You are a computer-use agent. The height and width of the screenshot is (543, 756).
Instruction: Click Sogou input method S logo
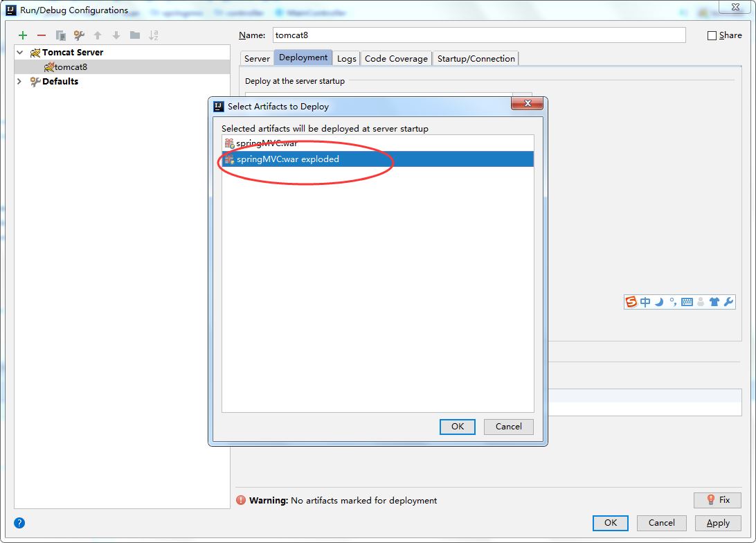(631, 302)
